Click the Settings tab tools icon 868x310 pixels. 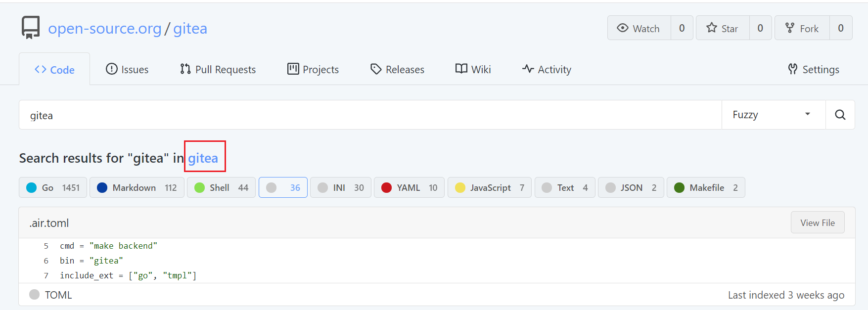point(793,69)
